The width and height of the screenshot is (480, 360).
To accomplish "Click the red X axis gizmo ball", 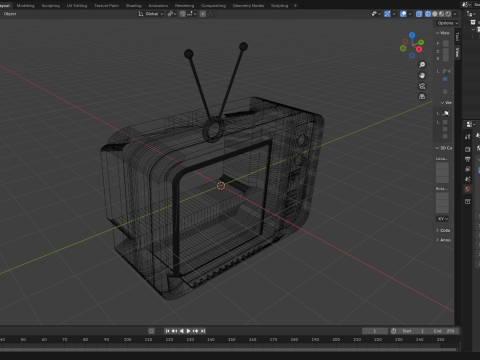I will [x=419, y=49].
